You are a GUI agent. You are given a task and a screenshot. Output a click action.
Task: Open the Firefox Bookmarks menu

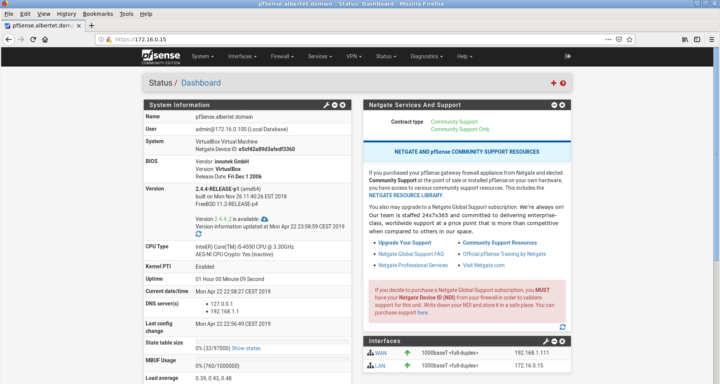tap(97, 14)
